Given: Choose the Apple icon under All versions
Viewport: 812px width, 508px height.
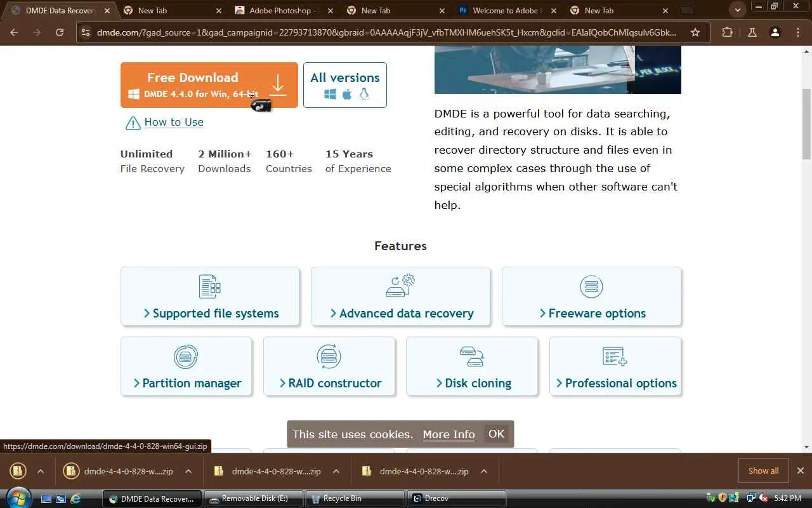Looking at the screenshot, I should click(347, 94).
